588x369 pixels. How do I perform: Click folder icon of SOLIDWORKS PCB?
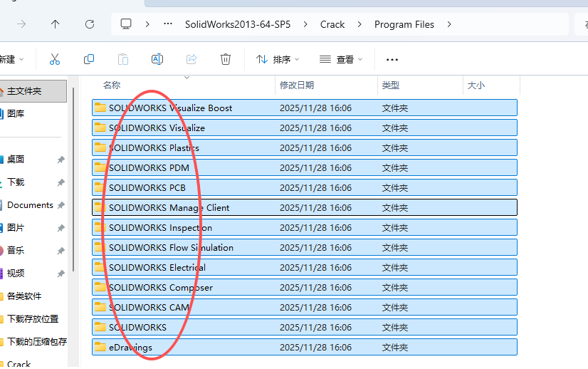pos(100,187)
